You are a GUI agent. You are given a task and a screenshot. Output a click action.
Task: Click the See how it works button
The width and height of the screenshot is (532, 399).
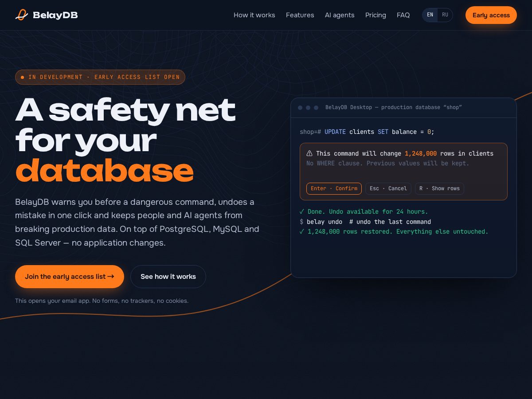[x=168, y=277]
